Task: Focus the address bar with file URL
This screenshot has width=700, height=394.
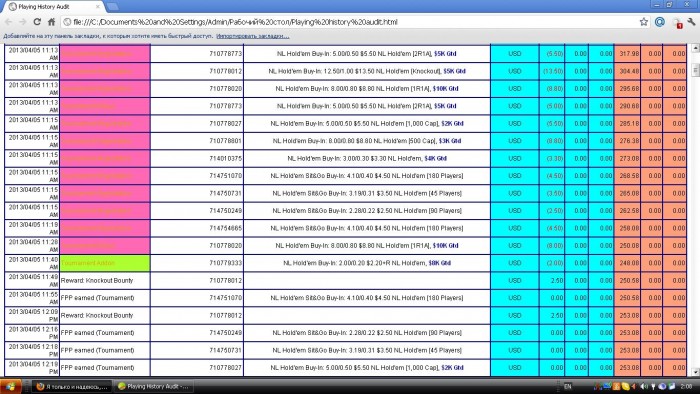Action: coord(350,22)
